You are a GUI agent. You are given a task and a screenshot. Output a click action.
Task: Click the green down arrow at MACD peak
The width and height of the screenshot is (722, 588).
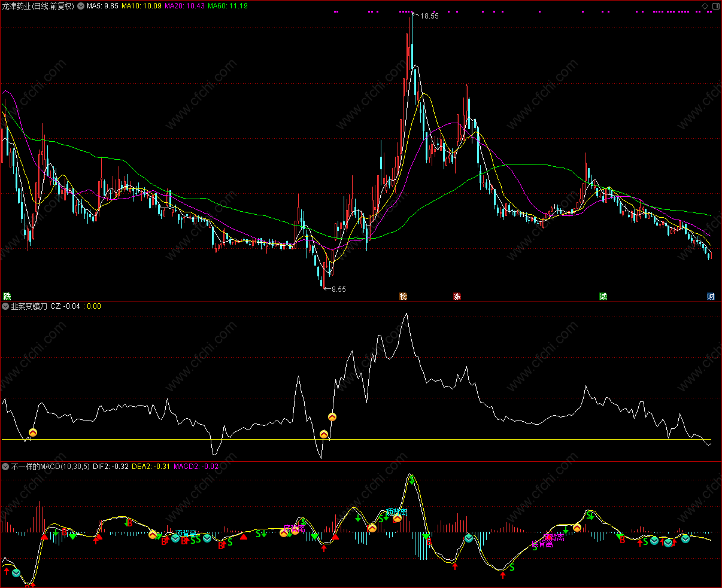point(412,480)
